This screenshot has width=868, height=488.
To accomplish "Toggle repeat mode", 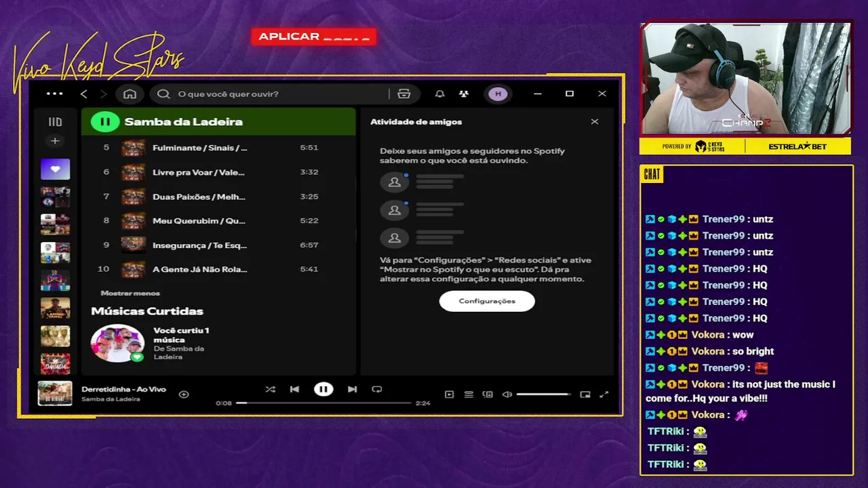I will coord(377,389).
